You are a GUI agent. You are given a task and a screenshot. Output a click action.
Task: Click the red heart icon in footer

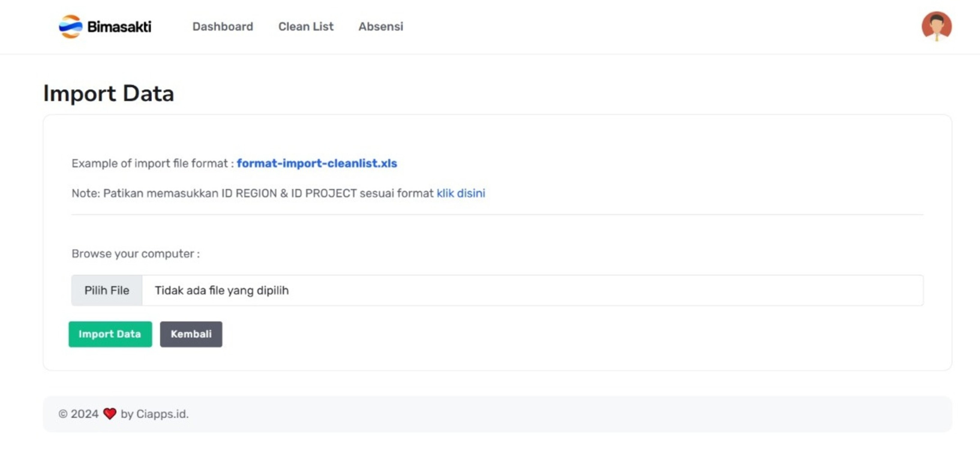(110, 414)
